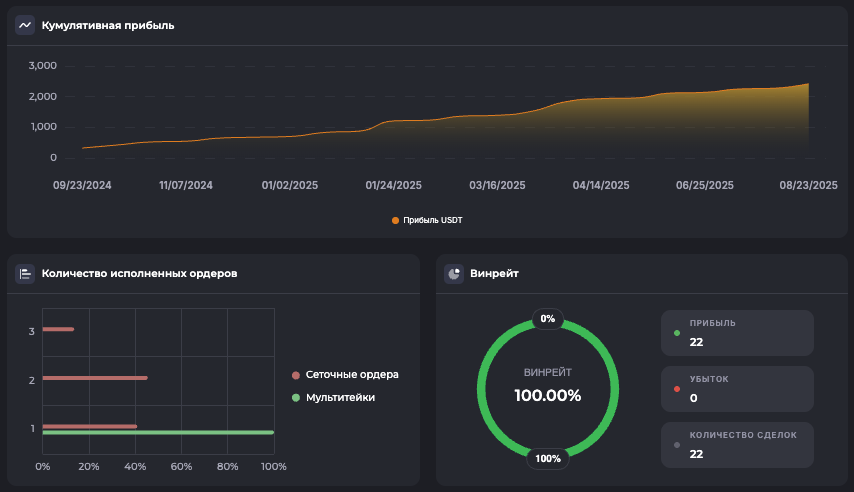854x492 pixels.
Task: Click the winrate pie chart icon
Action: coord(454,273)
